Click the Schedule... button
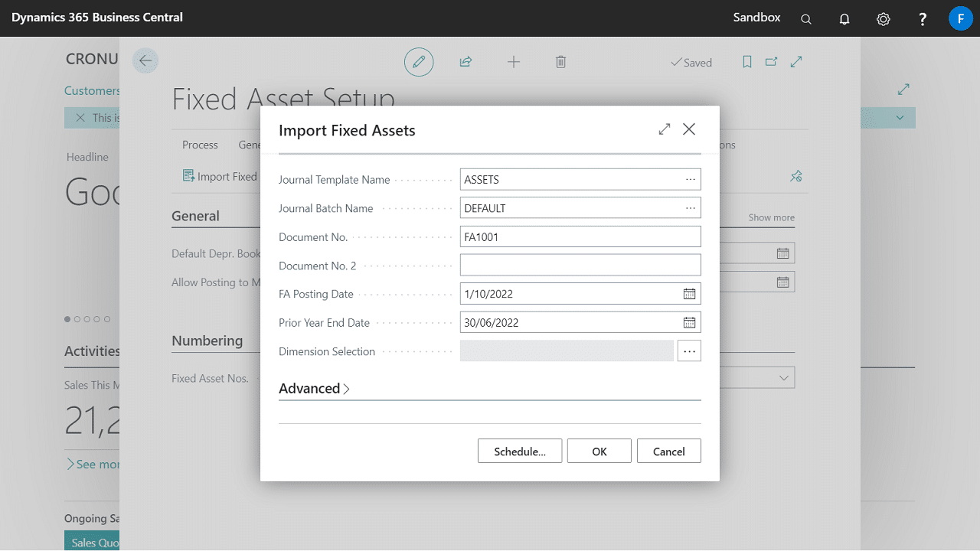Image resolution: width=980 pixels, height=551 pixels. point(520,452)
